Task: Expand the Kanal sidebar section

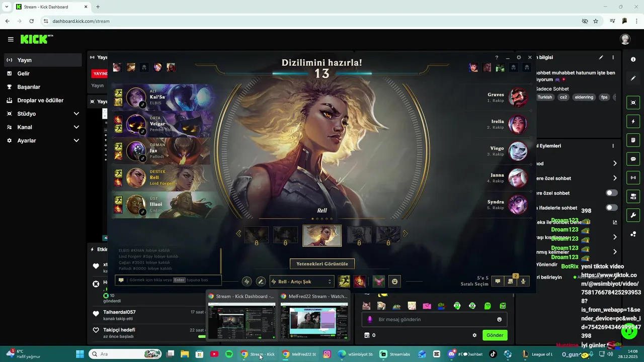Action: point(43,127)
